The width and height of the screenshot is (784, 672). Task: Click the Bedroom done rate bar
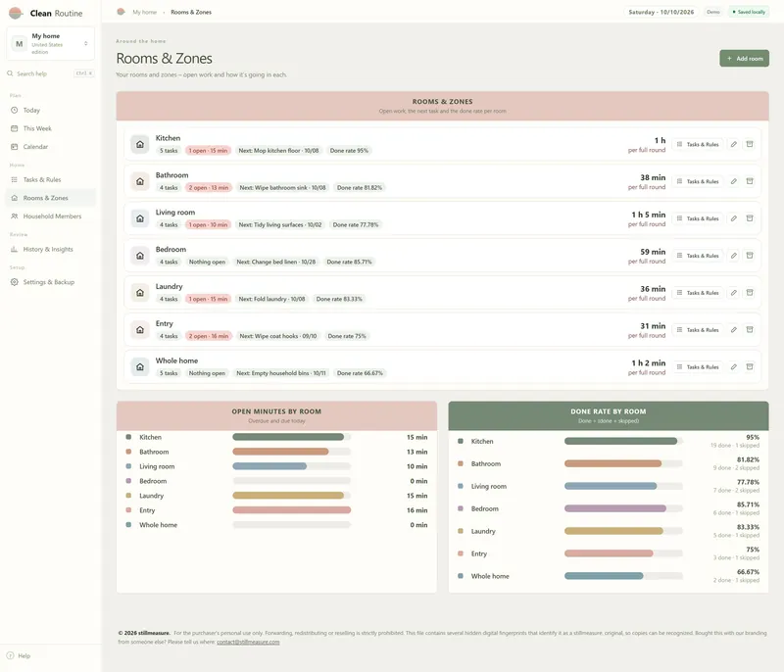[623, 508]
